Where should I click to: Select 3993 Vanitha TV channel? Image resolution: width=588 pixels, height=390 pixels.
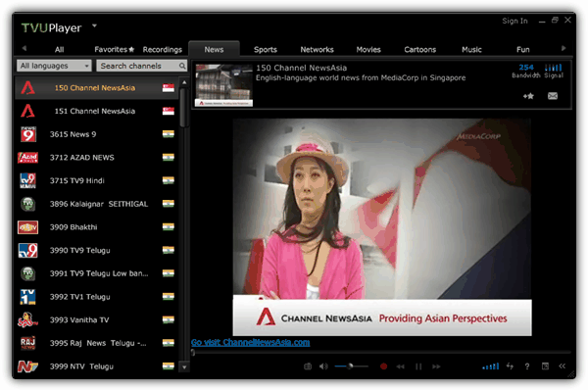[x=97, y=319]
